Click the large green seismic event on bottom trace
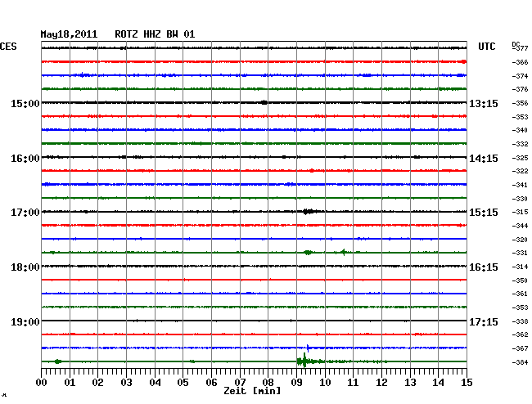The image size is (532, 404). 304,361
